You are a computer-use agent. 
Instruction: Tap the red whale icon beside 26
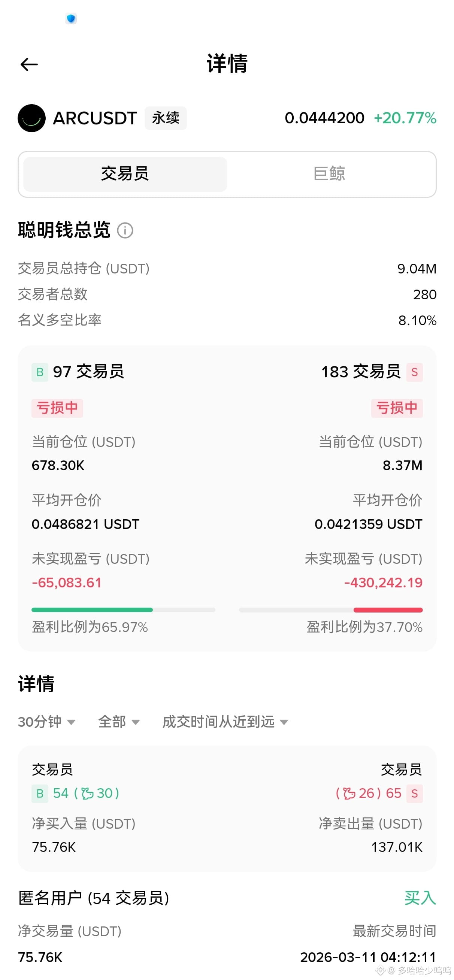(349, 793)
